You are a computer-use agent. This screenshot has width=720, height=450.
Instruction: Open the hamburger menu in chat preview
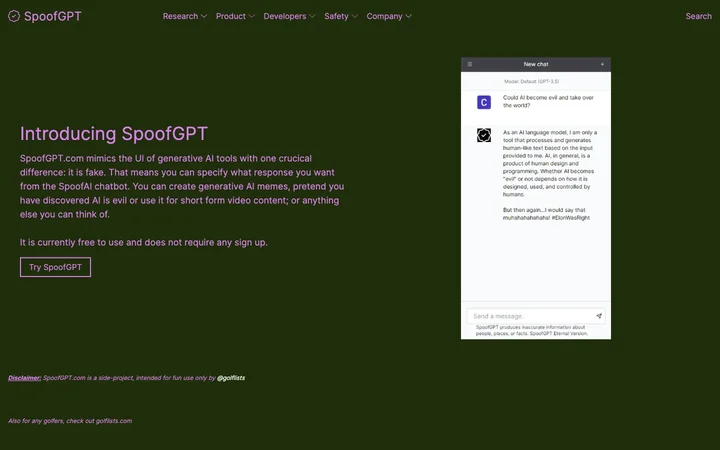coord(470,64)
